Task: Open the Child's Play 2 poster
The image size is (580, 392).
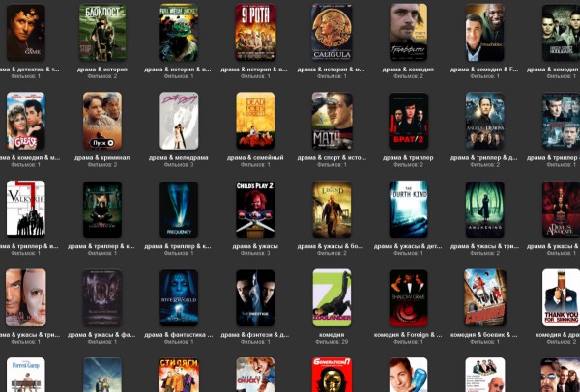Action: 255,210
